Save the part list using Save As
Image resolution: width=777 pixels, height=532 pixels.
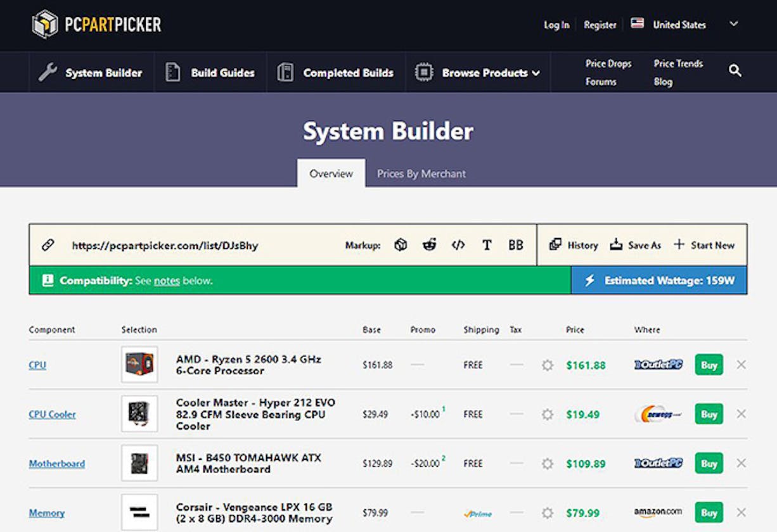coord(636,245)
